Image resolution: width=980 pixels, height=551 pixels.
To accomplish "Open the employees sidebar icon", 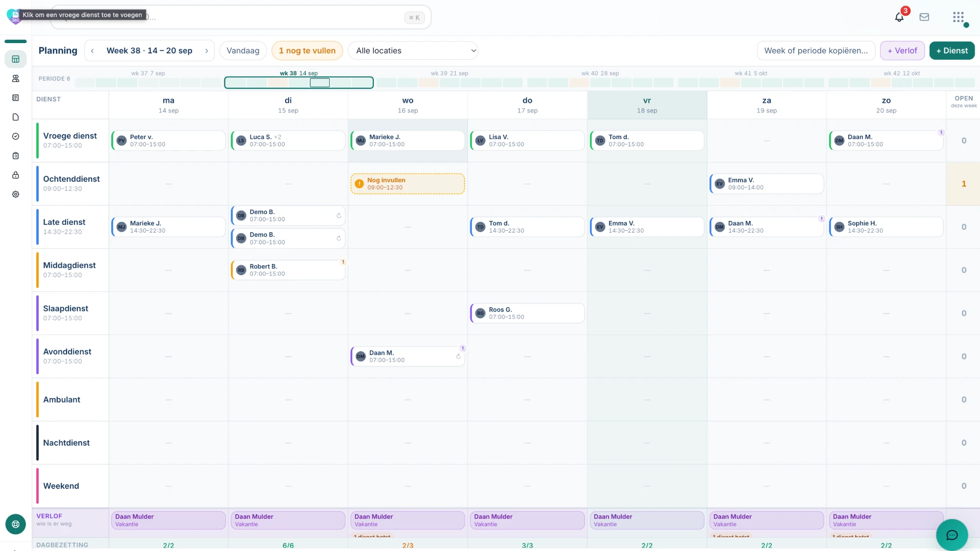I will [x=16, y=78].
